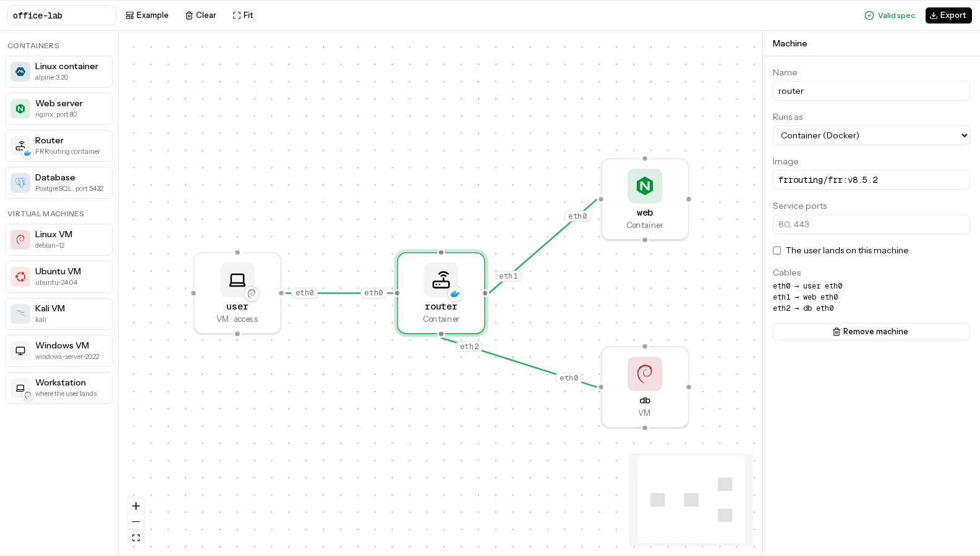Click the fit-view control below zoom buttons
The height and width of the screenshot is (556, 980).
coord(136,538)
